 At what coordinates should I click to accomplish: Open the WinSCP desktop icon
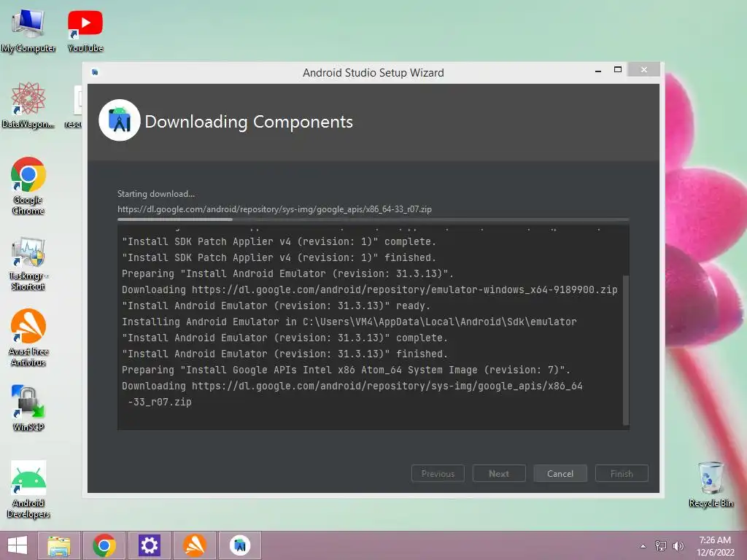click(28, 408)
